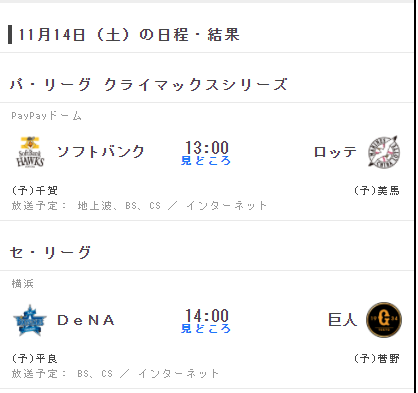Screen dimensions: 418x393
Task: Click the 巨人 team name
Action: tap(343, 320)
